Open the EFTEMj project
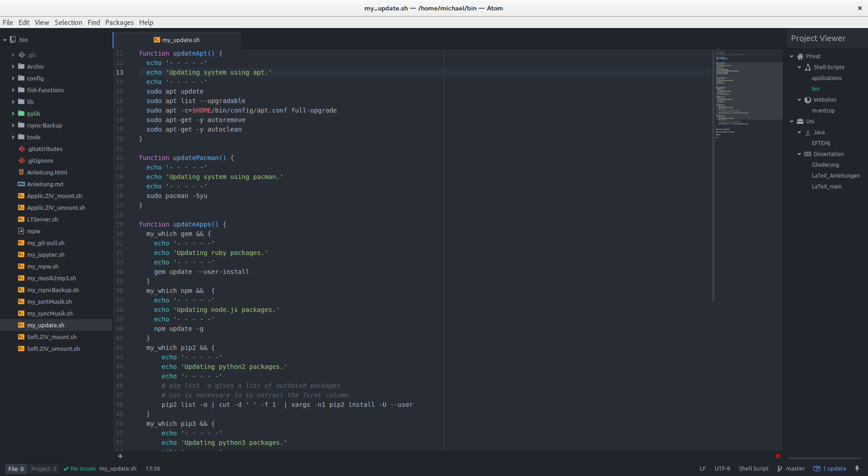Image resolution: width=868 pixels, height=476 pixels. tap(821, 143)
